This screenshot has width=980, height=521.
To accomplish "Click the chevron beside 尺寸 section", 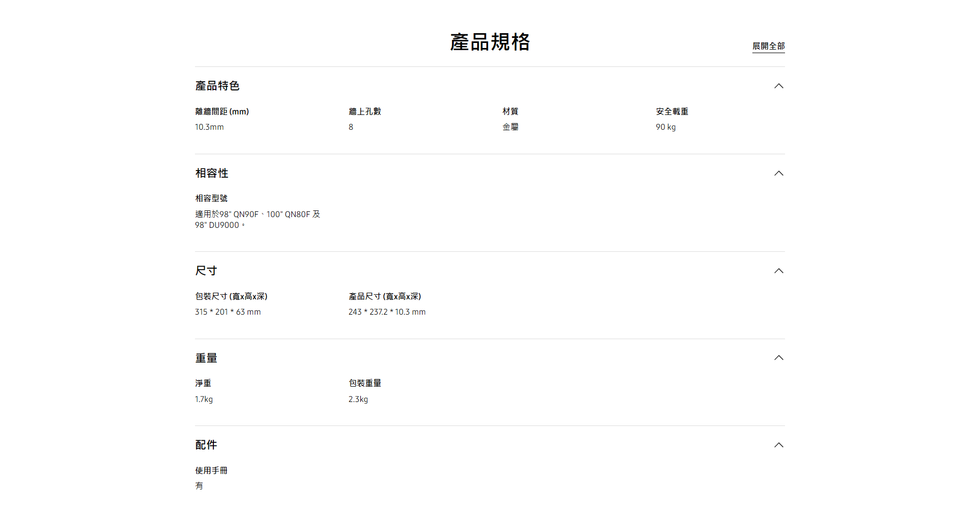I will coord(778,271).
